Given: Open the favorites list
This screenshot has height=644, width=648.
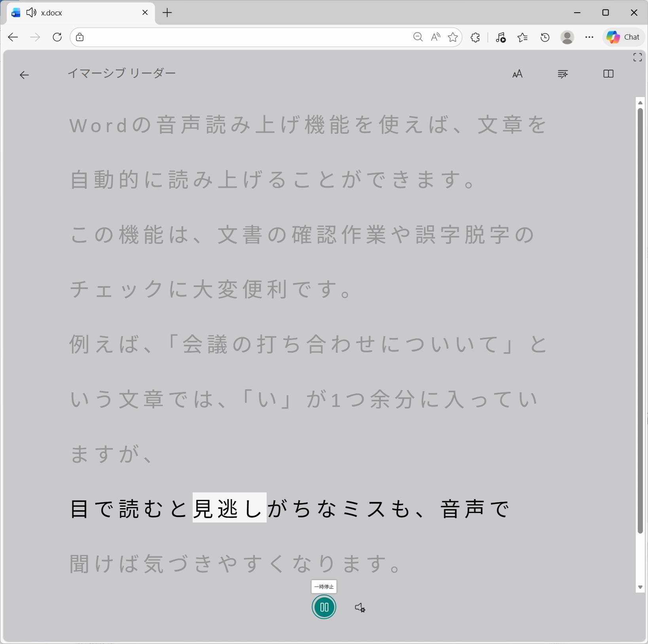Looking at the screenshot, I should (522, 37).
